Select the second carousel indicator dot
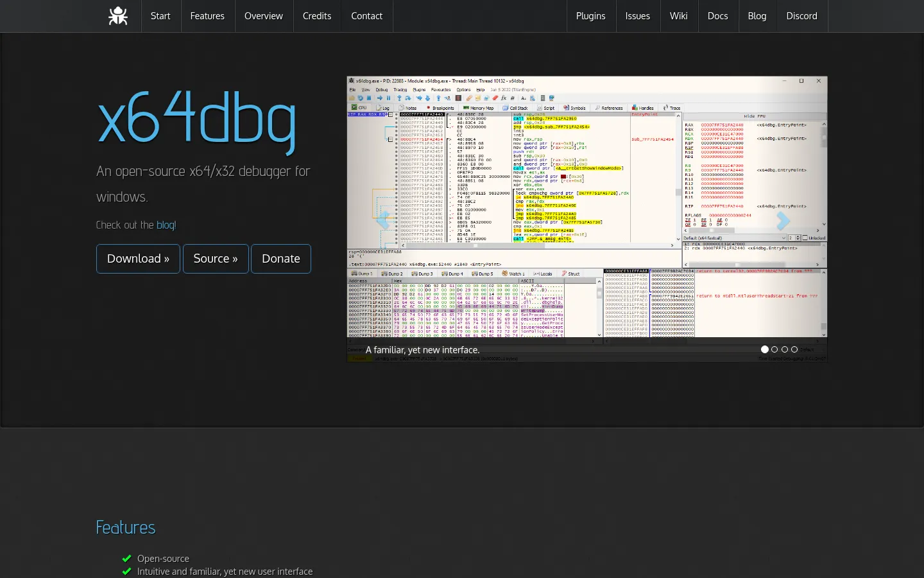The image size is (924, 578). pos(774,349)
